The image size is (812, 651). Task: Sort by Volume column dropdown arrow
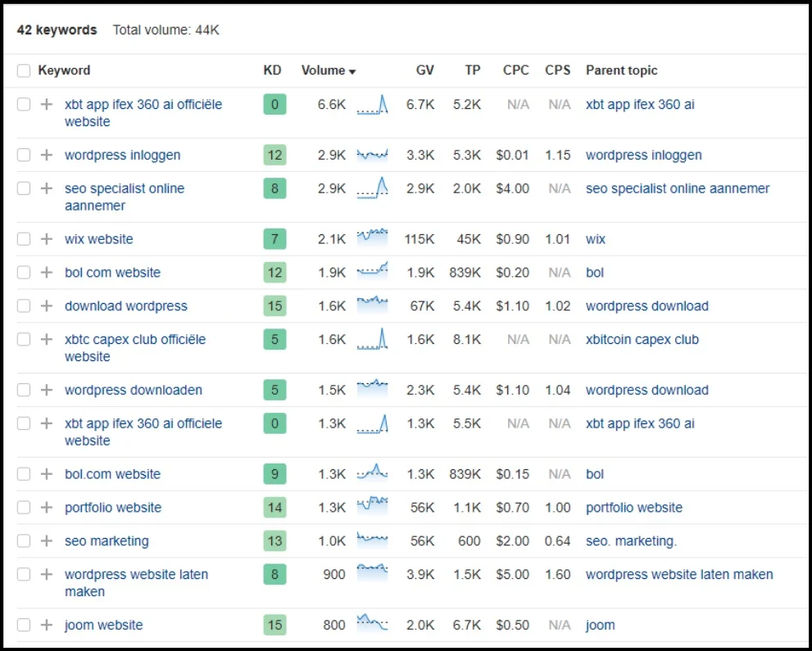[x=352, y=71]
